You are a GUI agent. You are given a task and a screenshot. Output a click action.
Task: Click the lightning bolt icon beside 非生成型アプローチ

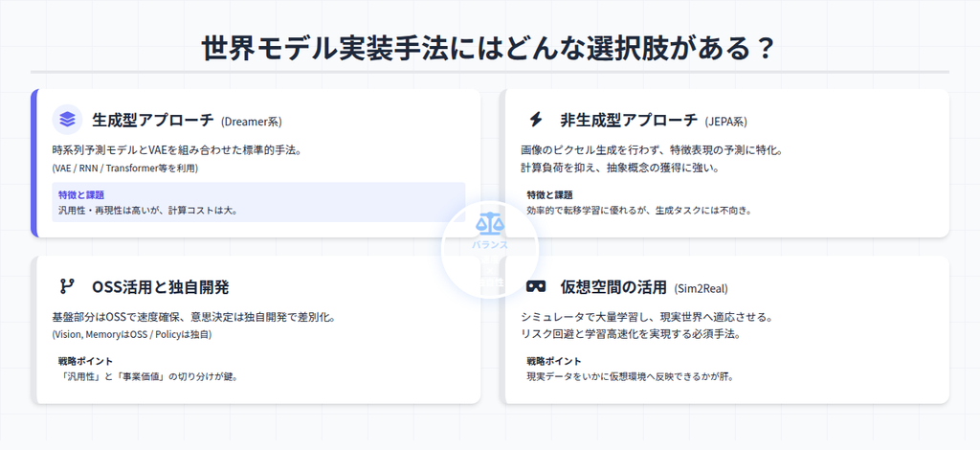coord(536,120)
